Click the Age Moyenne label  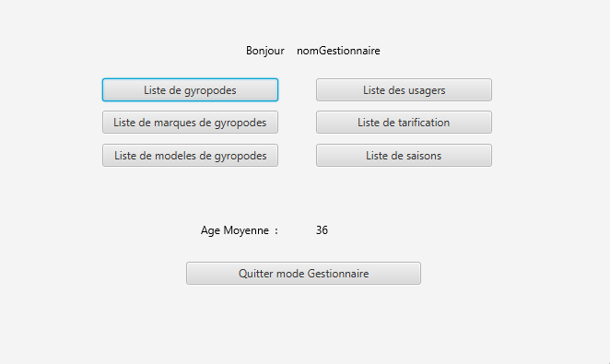240,230
